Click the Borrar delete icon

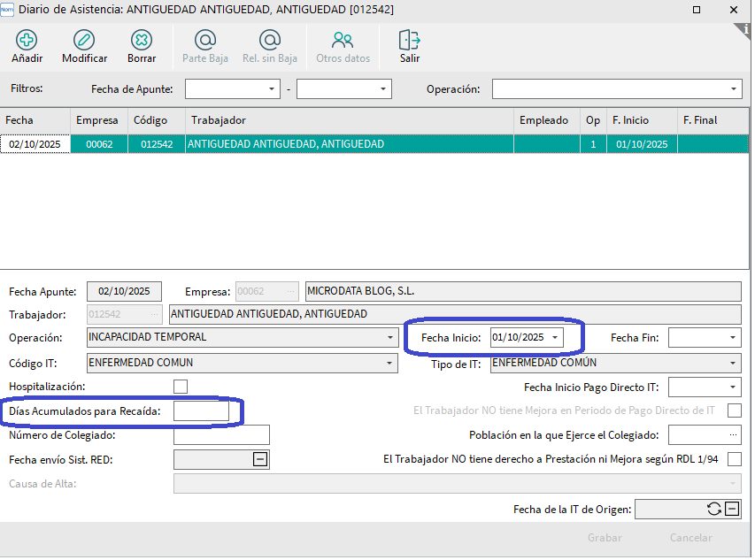pos(141,41)
